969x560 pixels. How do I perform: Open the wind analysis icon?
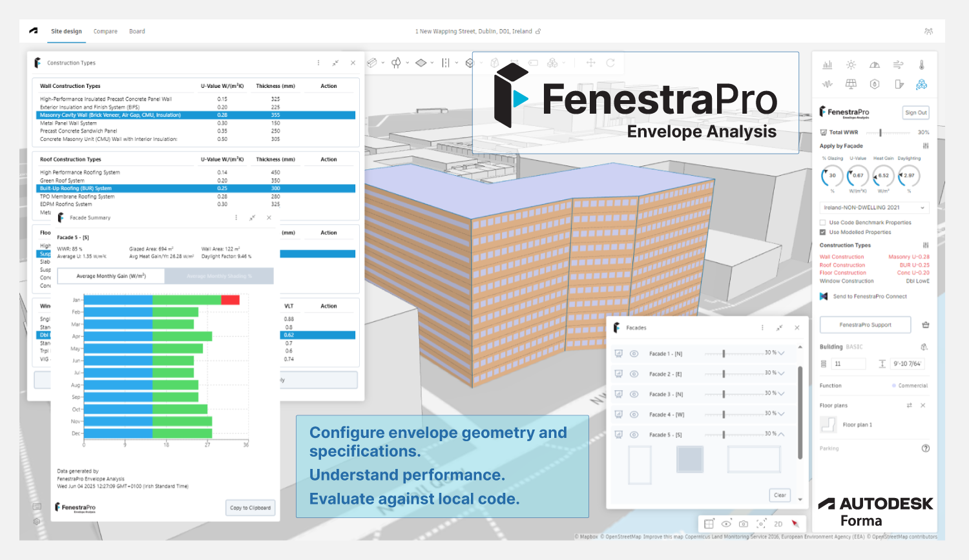898,65
